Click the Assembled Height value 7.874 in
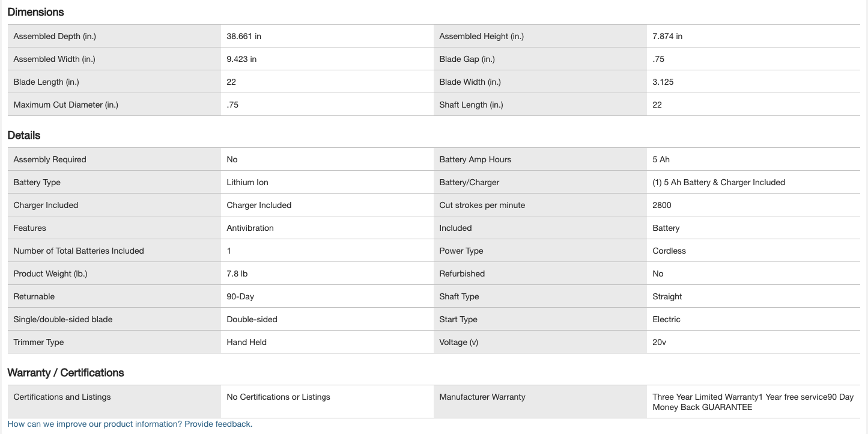Viewport: 868px width, 434px height. [667, 36]
